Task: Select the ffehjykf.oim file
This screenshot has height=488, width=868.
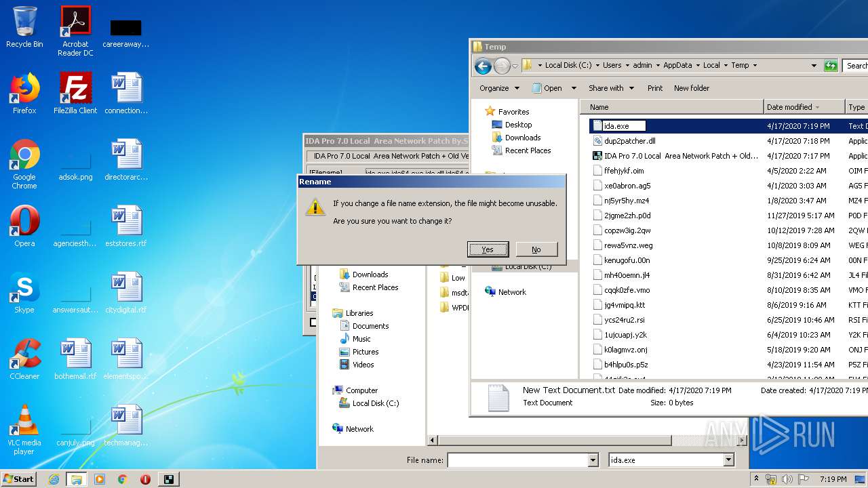Action: tap(624, 171)
